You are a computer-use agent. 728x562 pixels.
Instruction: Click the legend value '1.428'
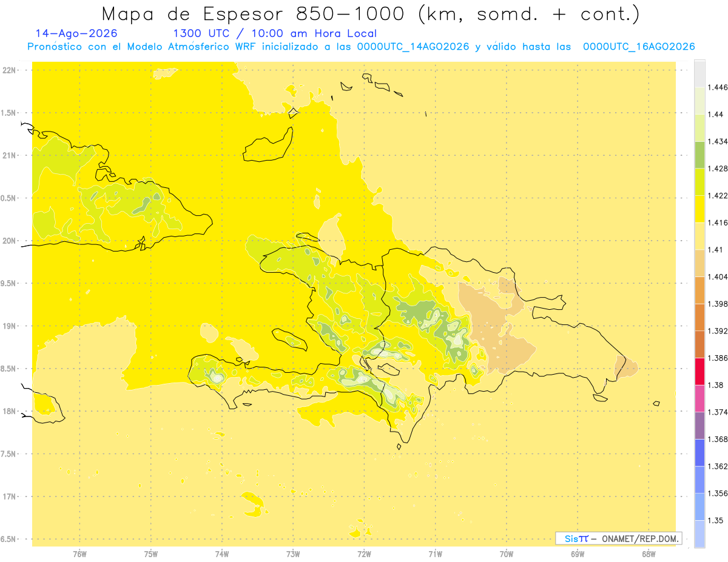coord(718,169)
